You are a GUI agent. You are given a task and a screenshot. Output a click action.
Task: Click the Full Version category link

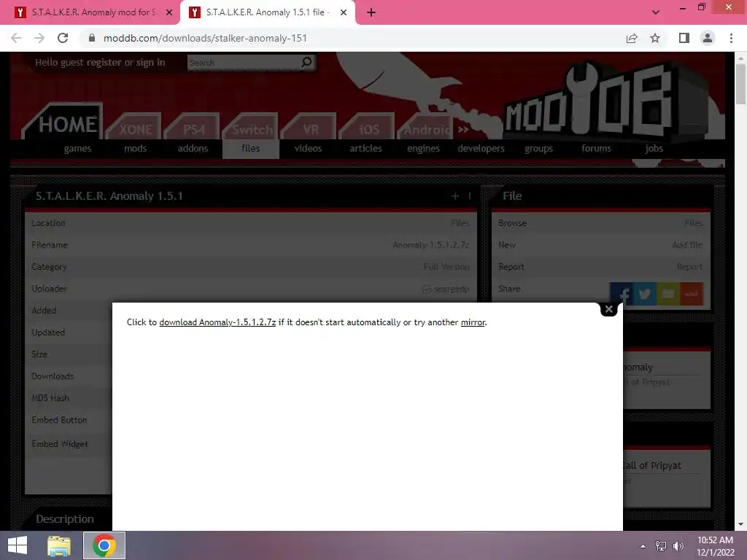point(446,267)
